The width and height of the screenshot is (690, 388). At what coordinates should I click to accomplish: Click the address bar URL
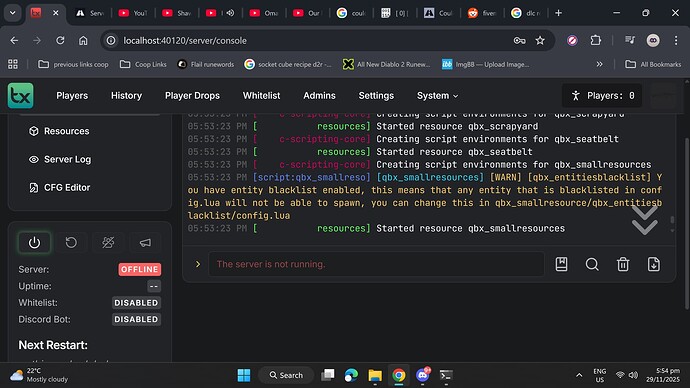[185, 40]
